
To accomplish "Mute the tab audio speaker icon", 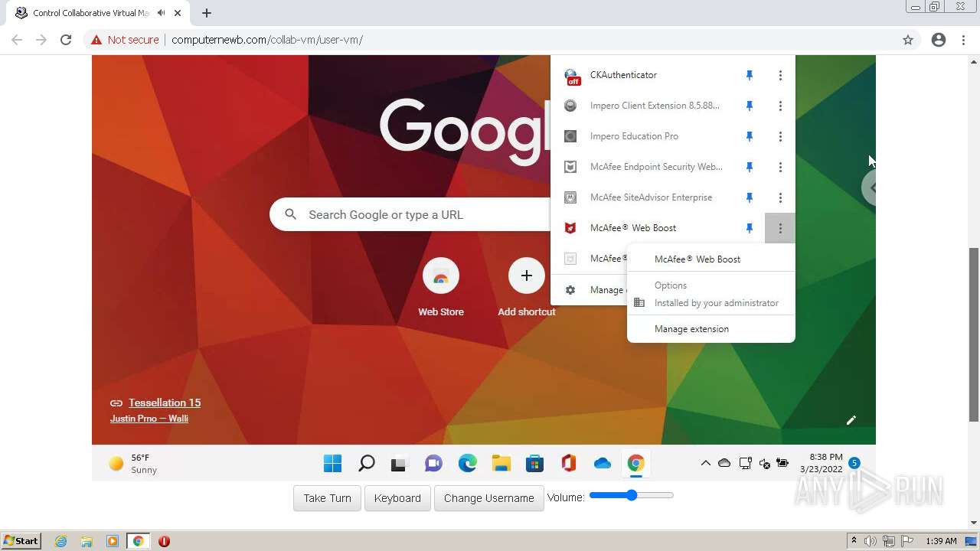I will point(162,13).
